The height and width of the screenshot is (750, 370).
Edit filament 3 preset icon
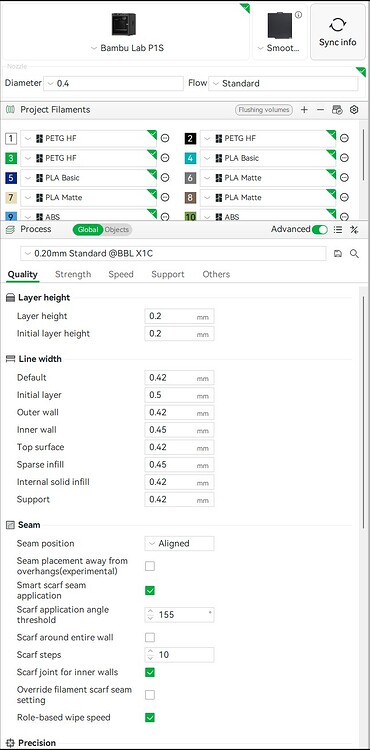(165, 158)
